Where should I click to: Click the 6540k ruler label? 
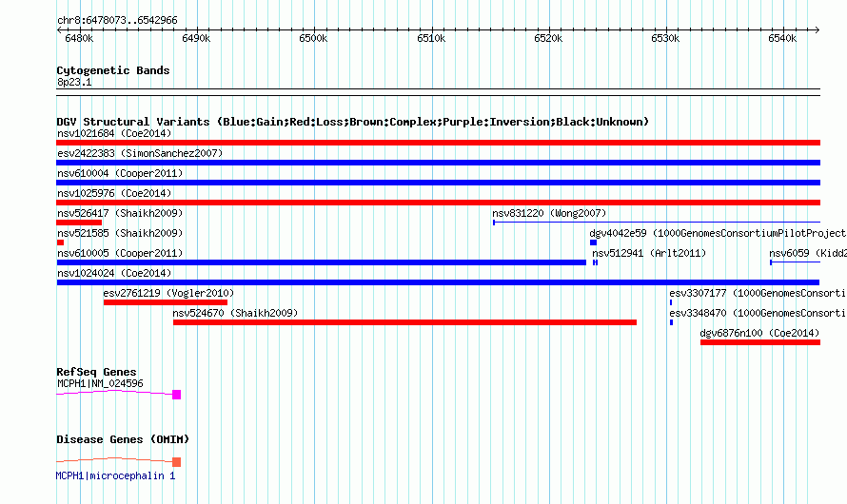point(782,38)
